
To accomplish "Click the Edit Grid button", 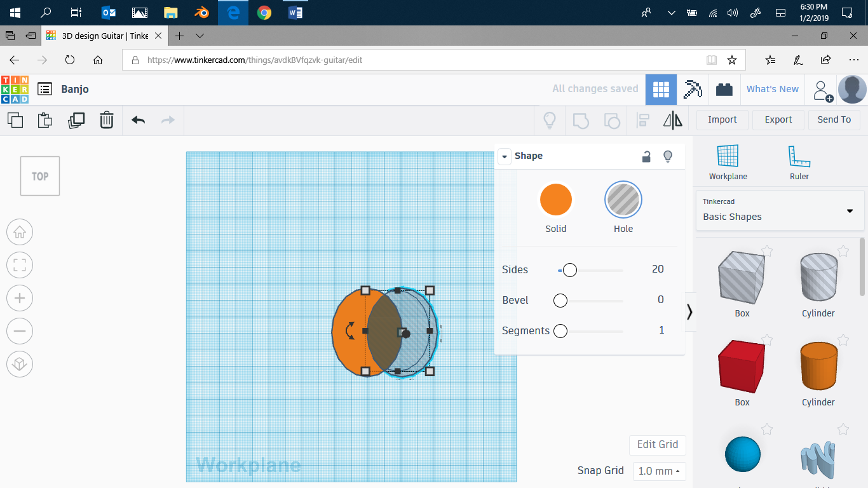I will (658, 445).
